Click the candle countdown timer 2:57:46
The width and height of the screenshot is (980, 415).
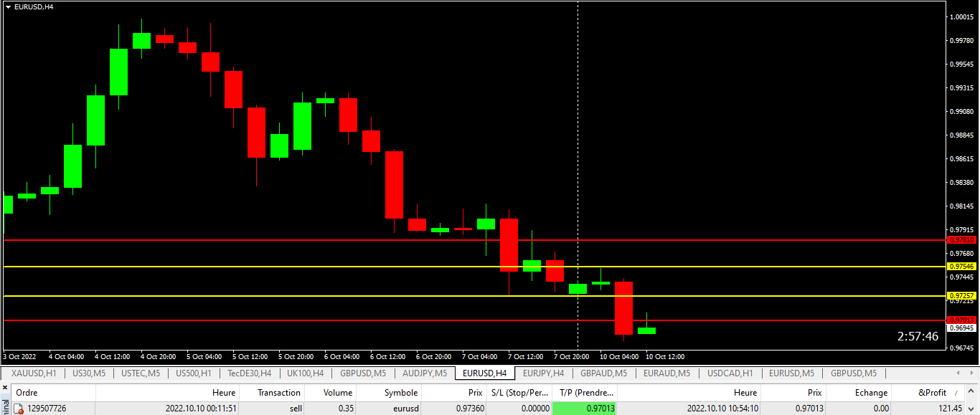coord(918,336)
